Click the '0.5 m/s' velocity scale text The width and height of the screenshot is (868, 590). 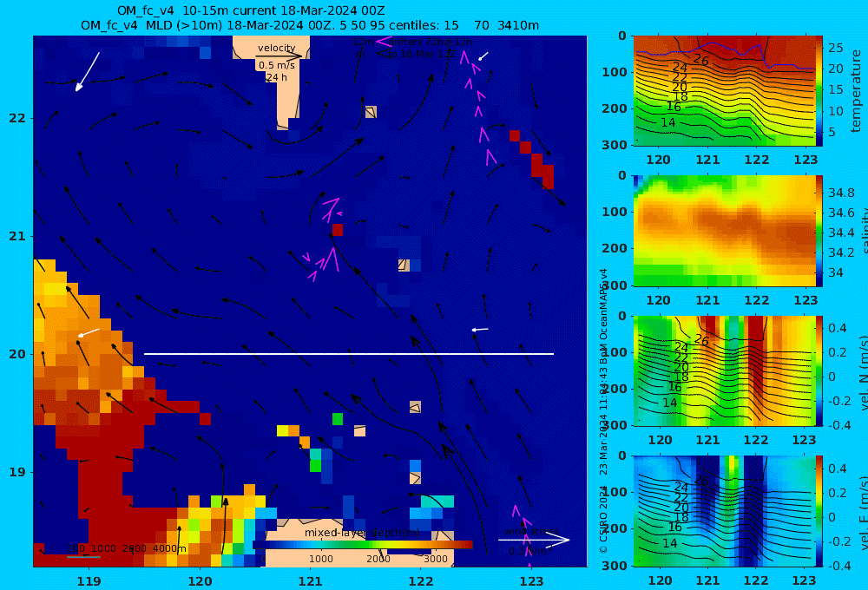click(276, 65)
